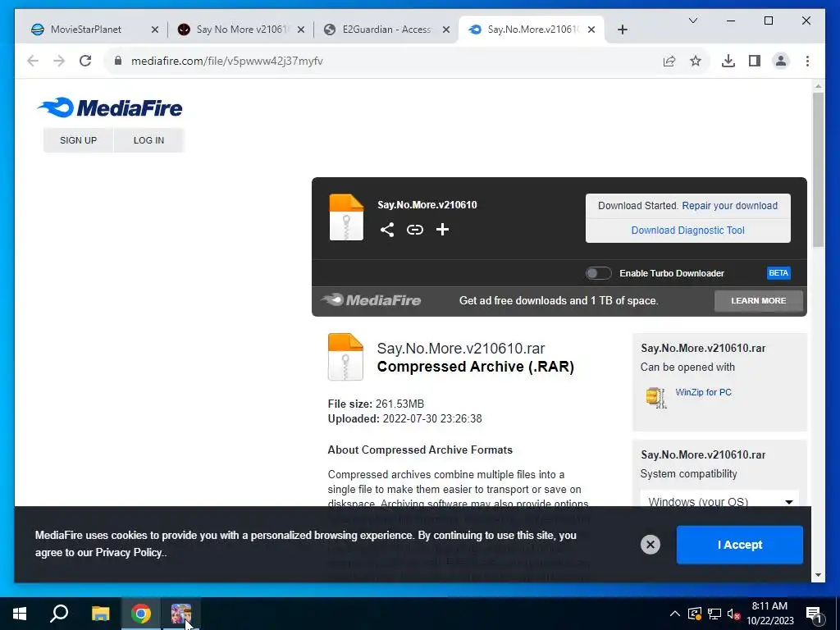
Task: Open Chrome downloads icon
Action: tap(728, 61)
